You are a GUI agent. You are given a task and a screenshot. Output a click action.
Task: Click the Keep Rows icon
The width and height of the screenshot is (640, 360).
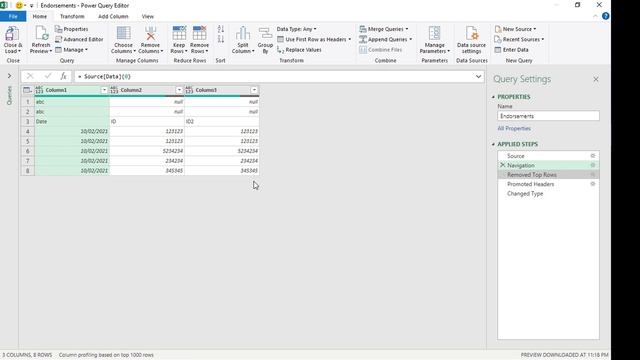point(179,33)
